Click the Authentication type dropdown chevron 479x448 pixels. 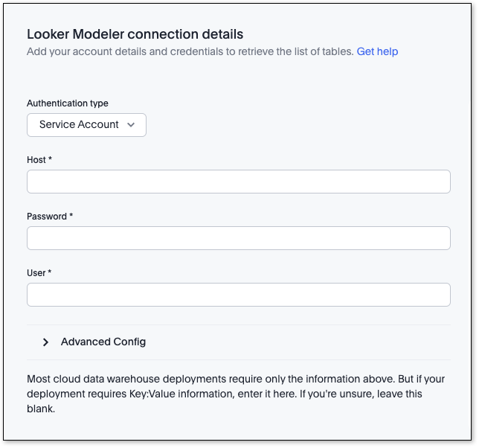tap(132, 125)
